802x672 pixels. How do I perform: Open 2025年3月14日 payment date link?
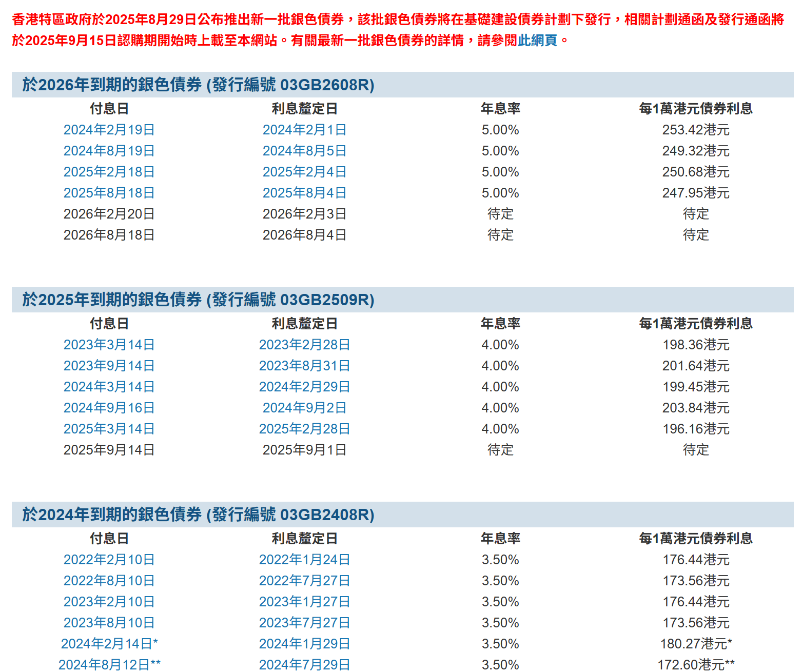point(109,429)
